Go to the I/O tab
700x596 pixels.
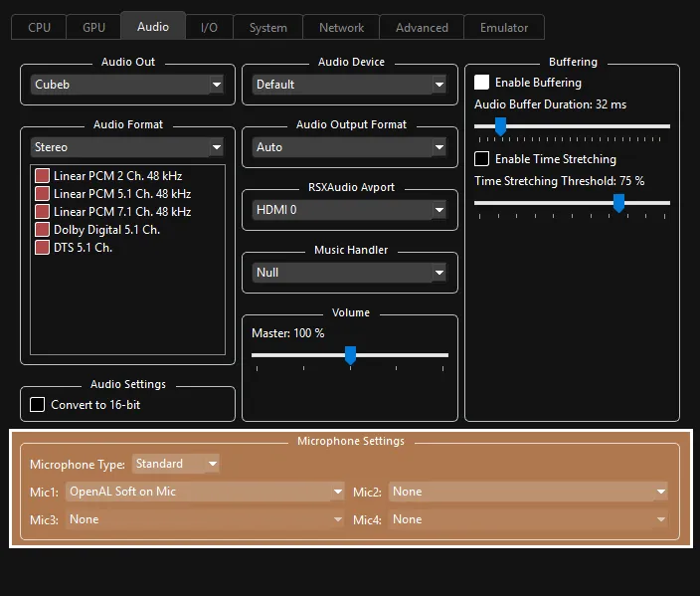pyautogui.click(x=209, y=27)
